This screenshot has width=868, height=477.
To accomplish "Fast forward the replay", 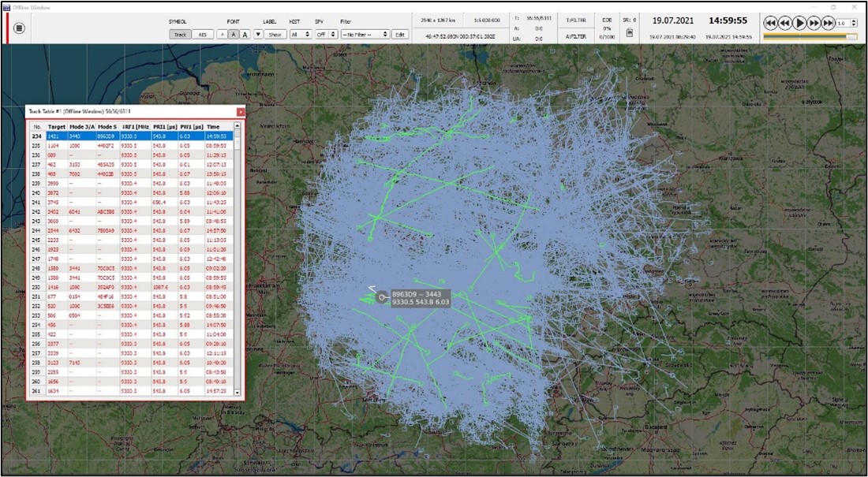I will pos(814,23).
